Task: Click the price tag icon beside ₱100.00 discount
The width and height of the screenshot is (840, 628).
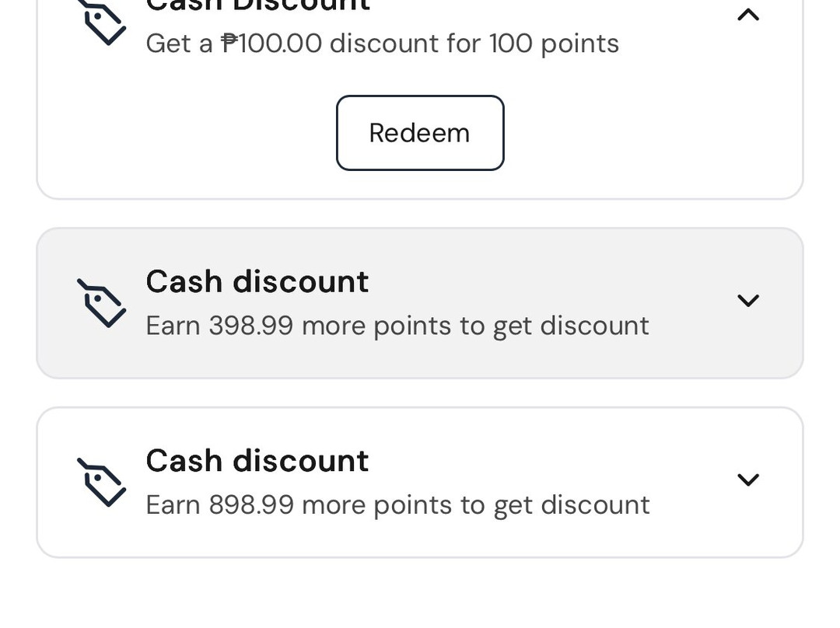Action: point(103,23)
